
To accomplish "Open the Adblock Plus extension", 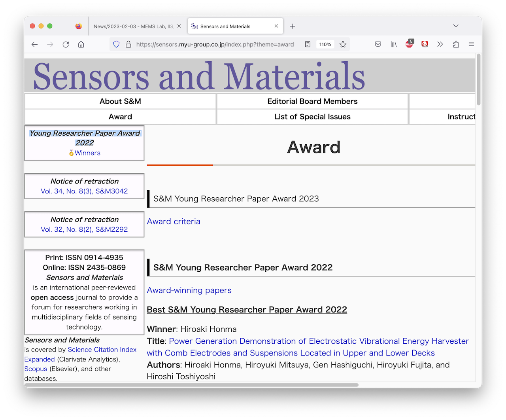I will pos(409,44).
